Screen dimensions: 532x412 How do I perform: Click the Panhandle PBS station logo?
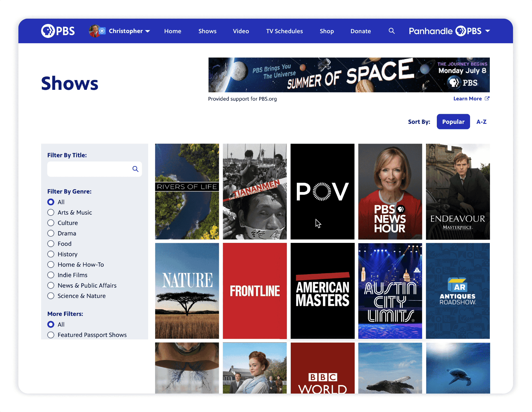pos(445,31)
